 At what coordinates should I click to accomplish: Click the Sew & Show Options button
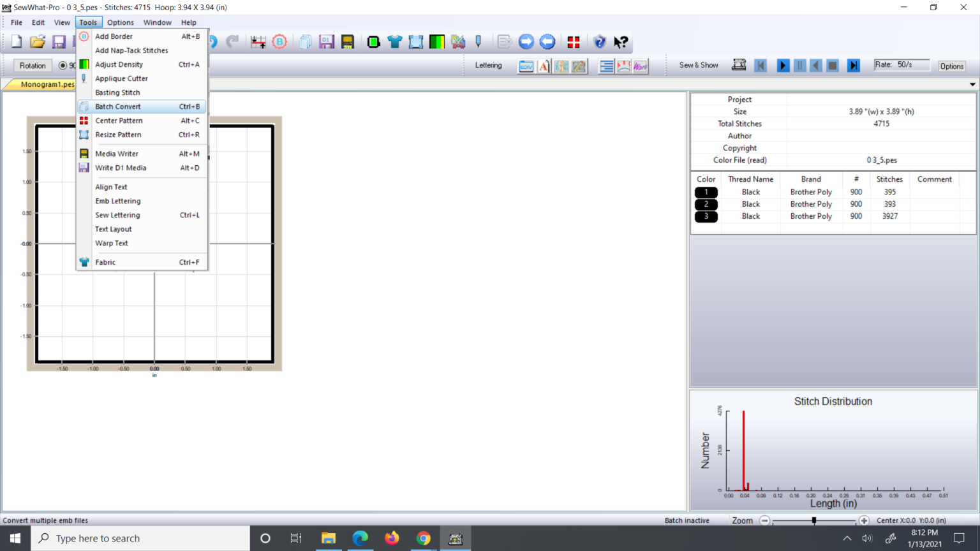pyautogui.click(x=951, y=66)
